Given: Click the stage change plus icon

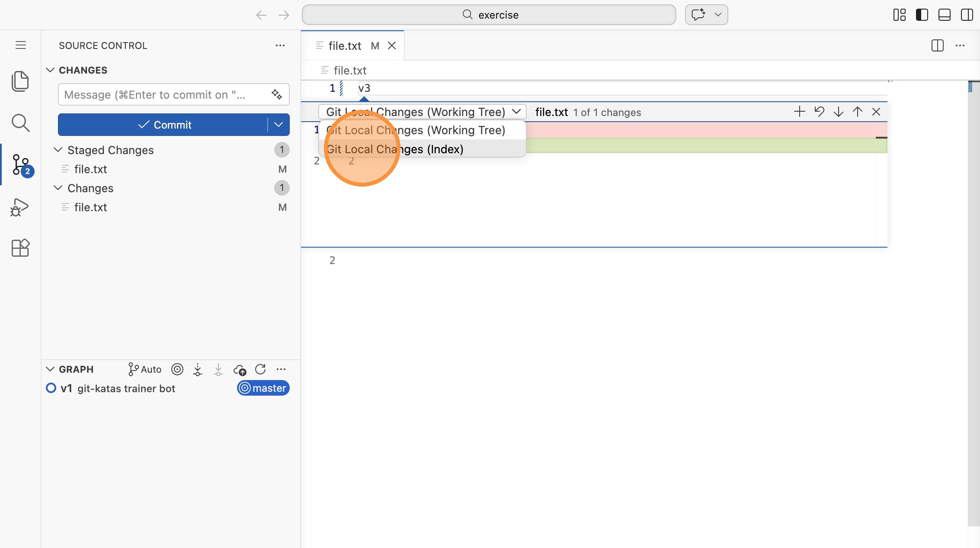Looking at the screenshot, I should point(799,112).
